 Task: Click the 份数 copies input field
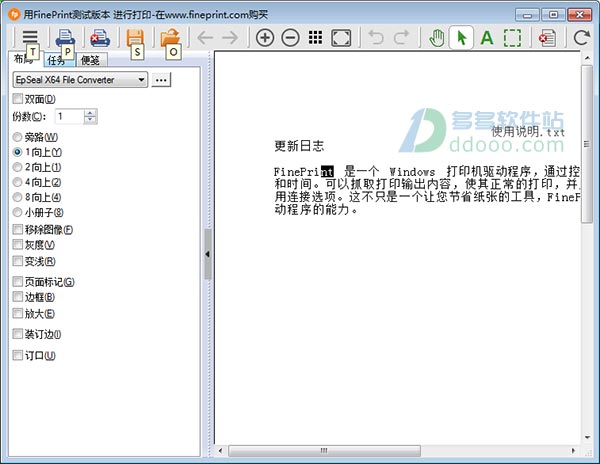[69, 116]
